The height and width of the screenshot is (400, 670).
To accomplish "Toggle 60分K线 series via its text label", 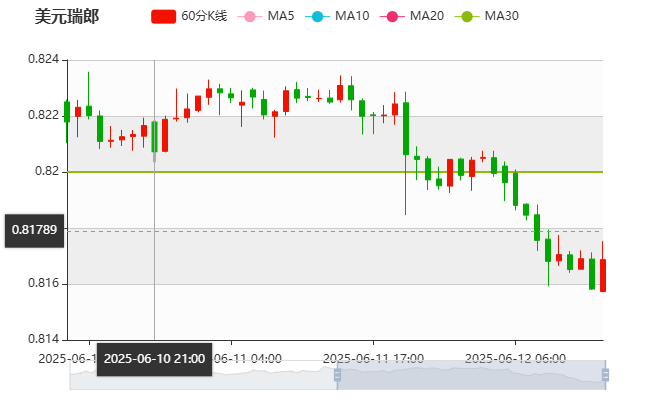I will pos(204,17).
